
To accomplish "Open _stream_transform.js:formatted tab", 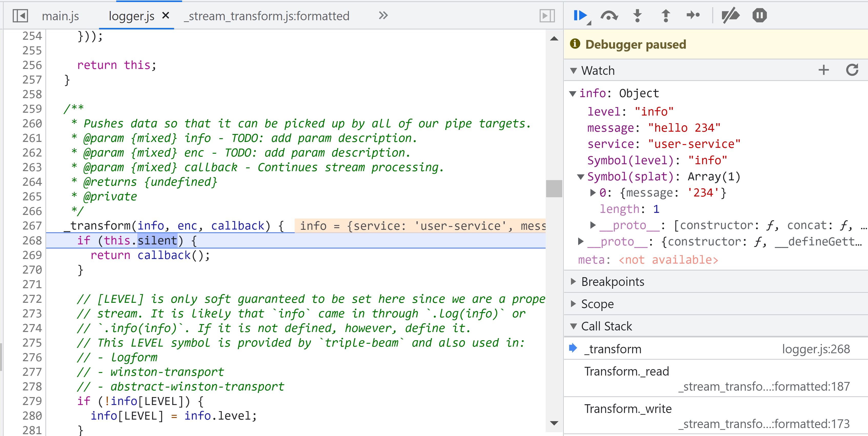I will point(266,16).
